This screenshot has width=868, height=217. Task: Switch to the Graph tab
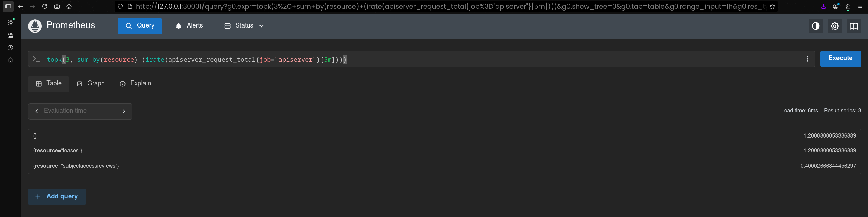pyautogui.click(x=91, y=84)
